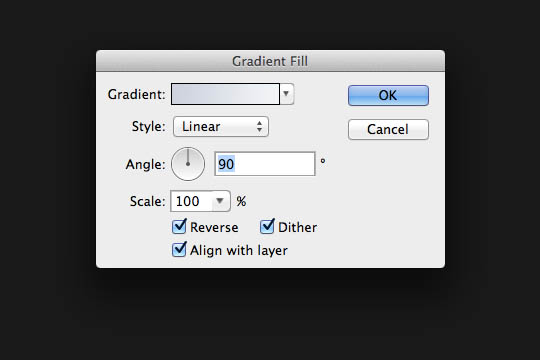Uncheck the Reverse checkbox

click(179, 227)
